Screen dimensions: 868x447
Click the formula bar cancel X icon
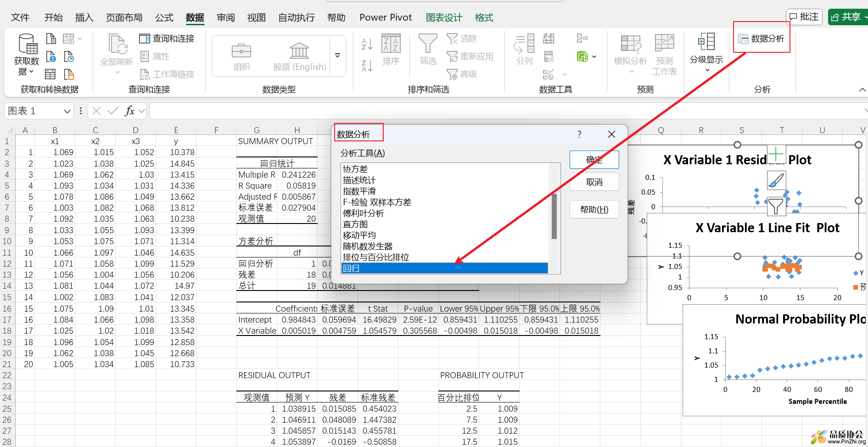click(x=96, y=111)
